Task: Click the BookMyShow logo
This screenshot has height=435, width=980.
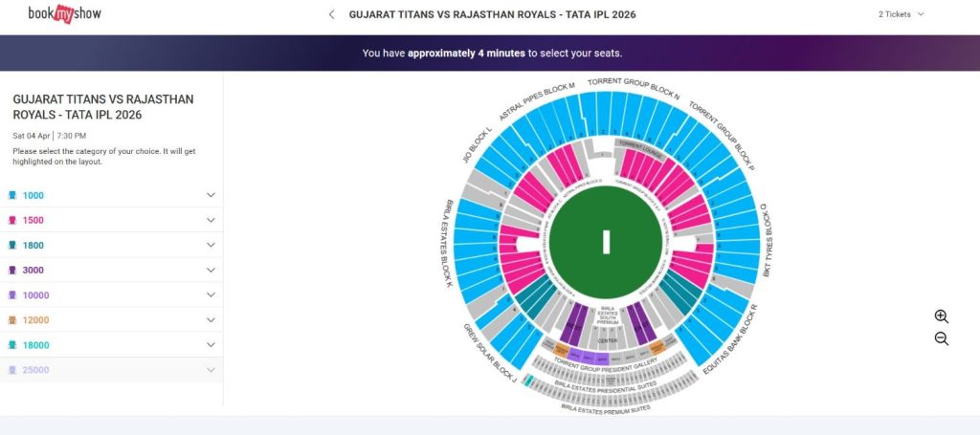Action: pos(65,13)
